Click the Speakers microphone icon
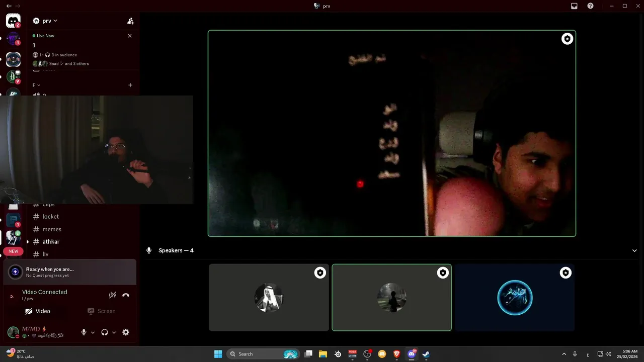 [x=149, y=250]
